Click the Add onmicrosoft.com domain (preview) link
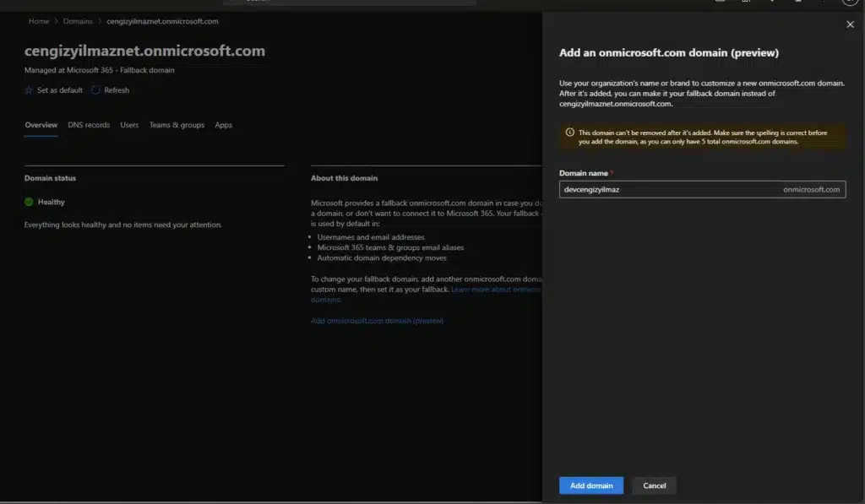The height and width of the screenshot is (504, 865). (x=377, y=321)
